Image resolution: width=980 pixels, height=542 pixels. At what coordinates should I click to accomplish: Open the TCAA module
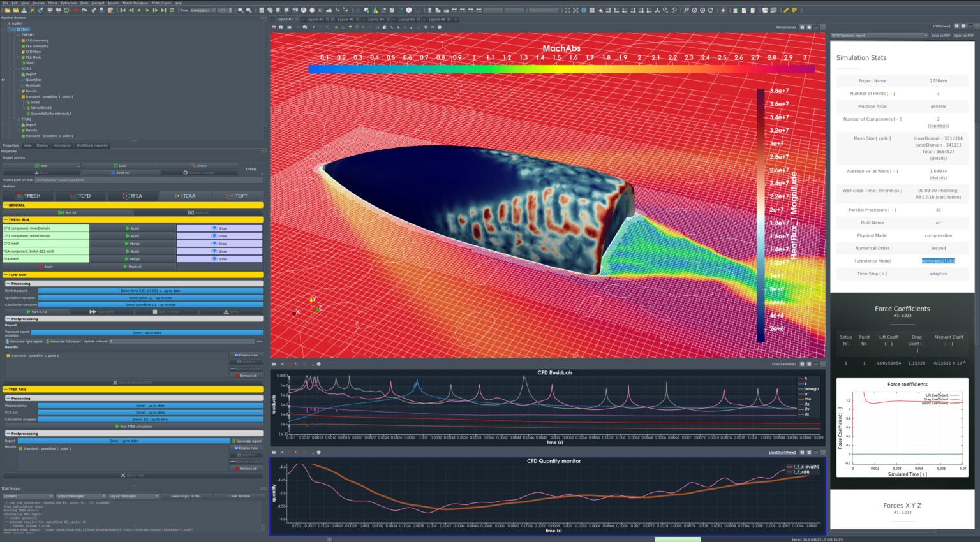(x=185, y=196)
